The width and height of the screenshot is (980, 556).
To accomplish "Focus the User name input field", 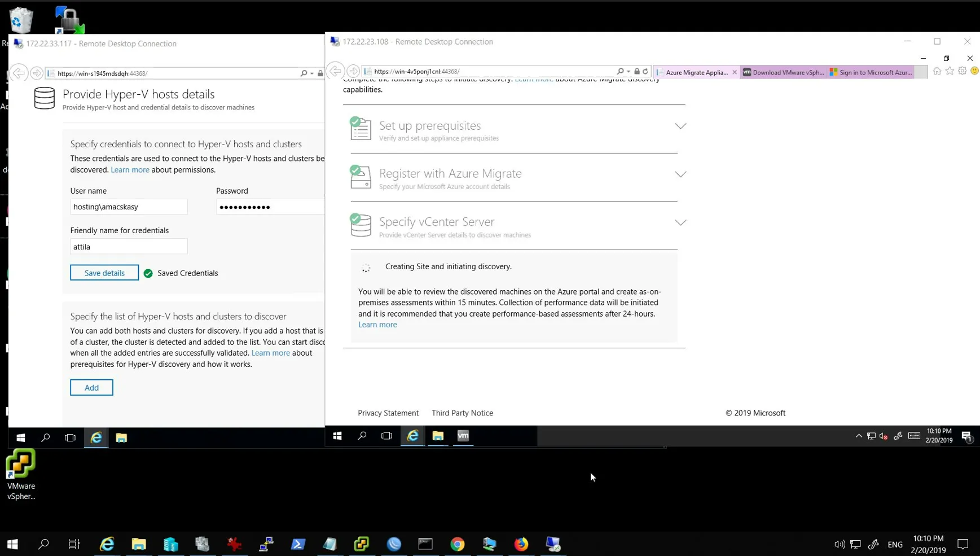I will click(x=129, y=207).
